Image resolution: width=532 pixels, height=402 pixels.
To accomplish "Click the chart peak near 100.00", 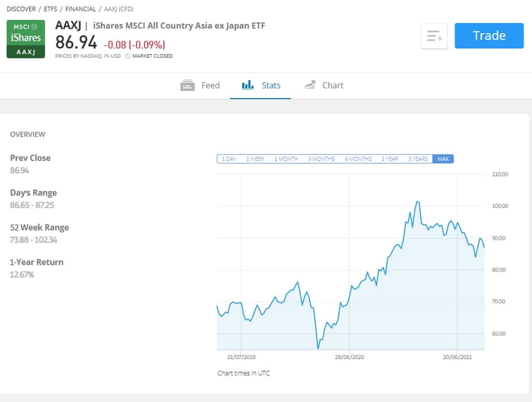I will [418, 201].
